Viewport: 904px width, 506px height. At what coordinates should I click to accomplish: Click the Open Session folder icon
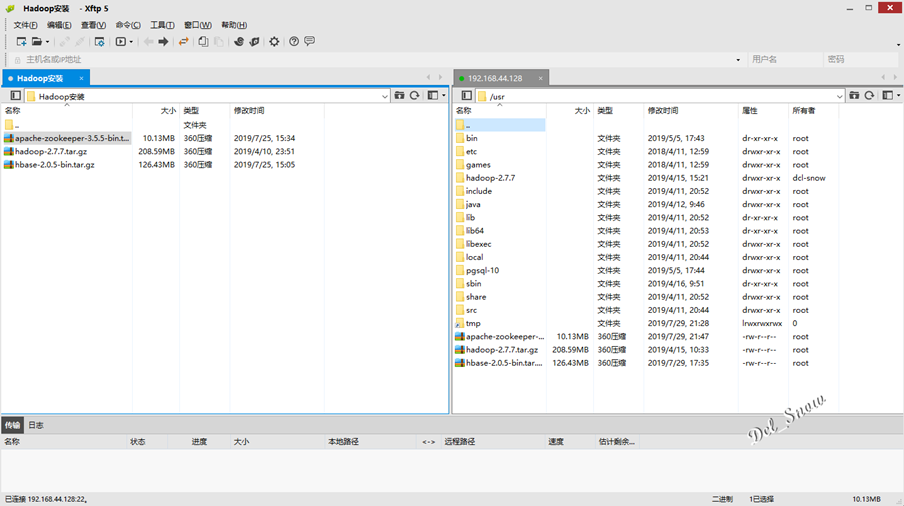[x=37, y=41]
